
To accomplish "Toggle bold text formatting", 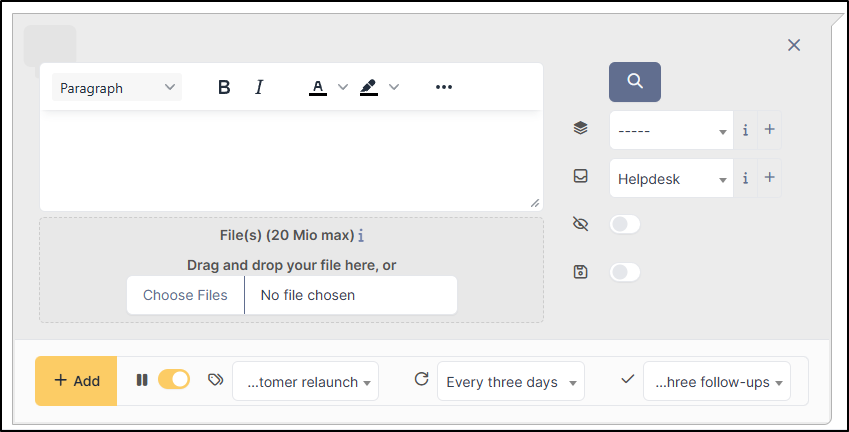I will pyautogui.click(x=224, y=88).
